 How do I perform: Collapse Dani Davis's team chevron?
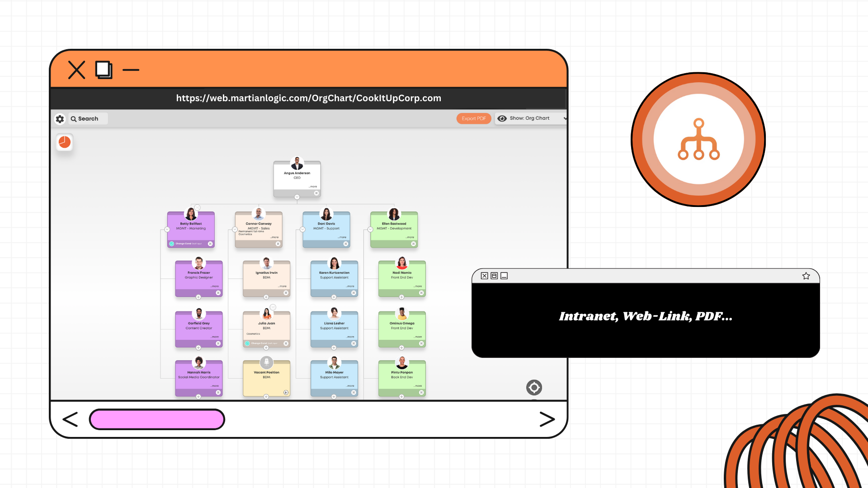click(x=302, y=230)
